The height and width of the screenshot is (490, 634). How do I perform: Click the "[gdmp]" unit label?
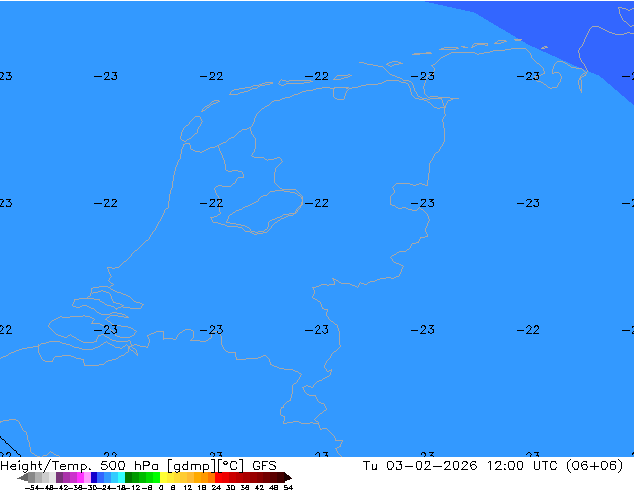coord(192,466)
